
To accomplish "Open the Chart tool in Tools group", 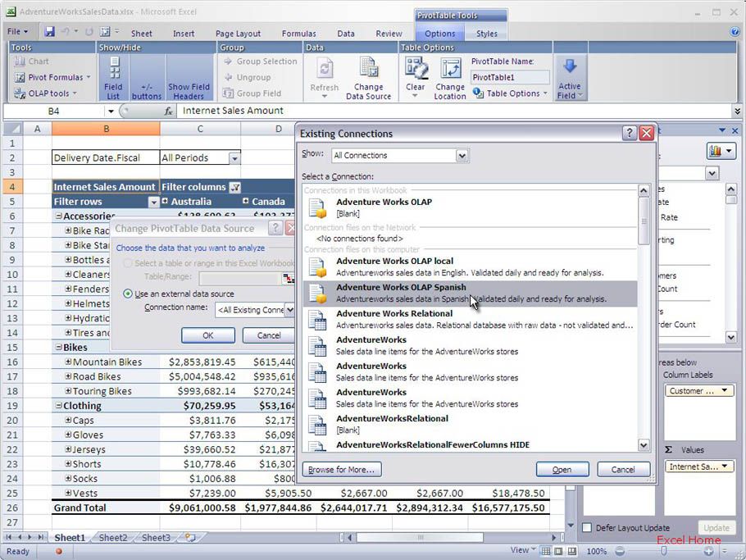I will (x=31, y=61).
